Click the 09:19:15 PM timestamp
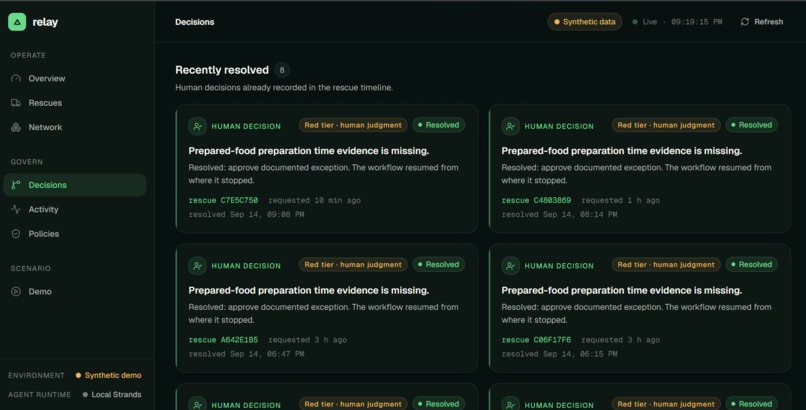806x410 pixels. coord(697,22)
